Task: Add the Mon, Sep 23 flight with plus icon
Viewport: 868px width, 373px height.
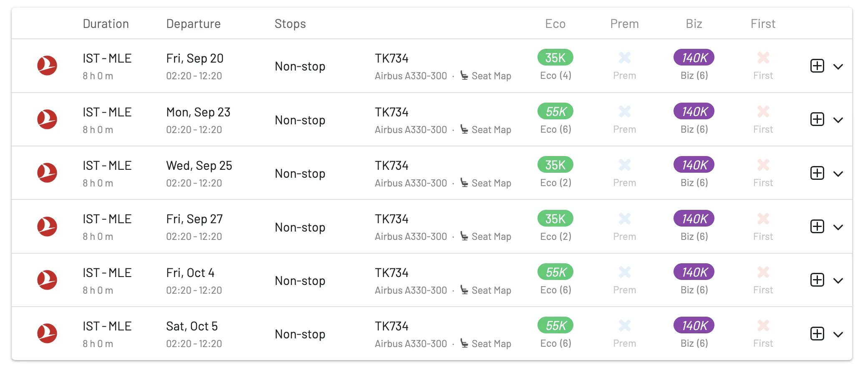Action: tap(817, 119)
